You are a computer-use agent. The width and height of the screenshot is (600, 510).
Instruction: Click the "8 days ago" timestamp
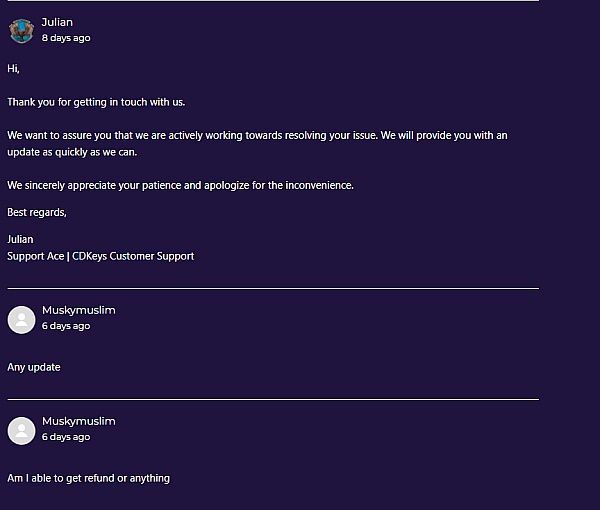pos(66,38)
